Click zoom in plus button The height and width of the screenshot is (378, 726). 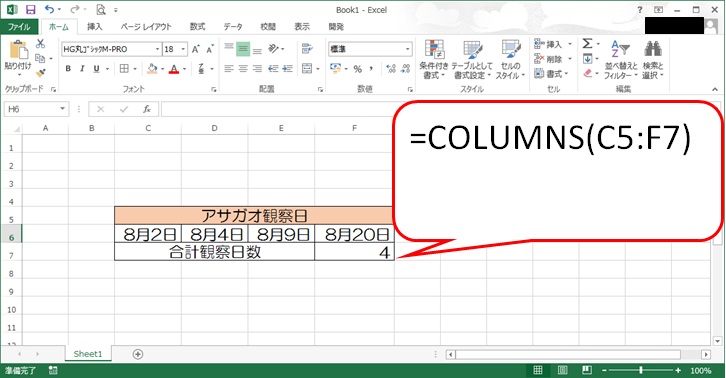678,370
